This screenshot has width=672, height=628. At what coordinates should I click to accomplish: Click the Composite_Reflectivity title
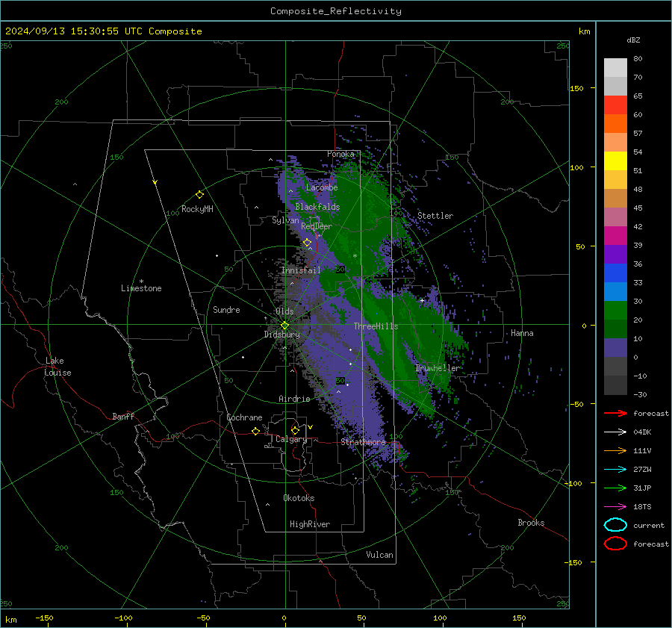[336, 11]
